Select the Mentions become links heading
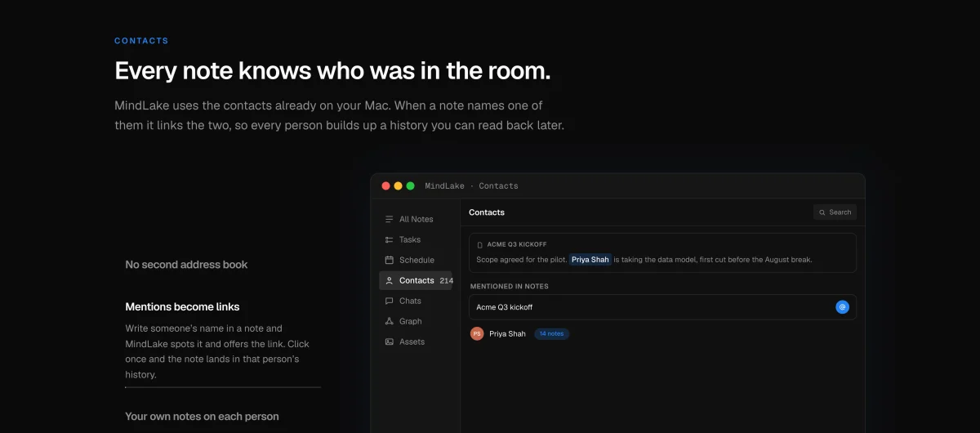The width and height of the screenshot is (980, 433). (182, 307)
